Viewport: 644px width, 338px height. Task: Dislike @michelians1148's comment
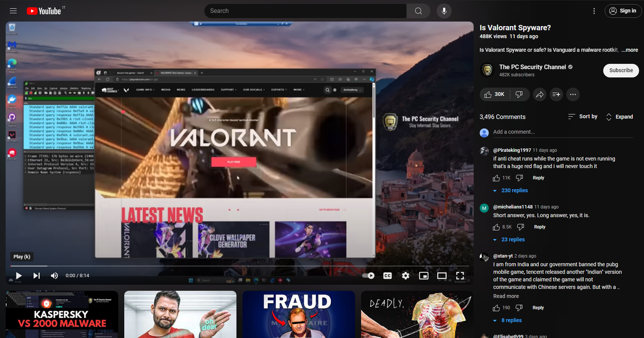(x=521, y=227)
